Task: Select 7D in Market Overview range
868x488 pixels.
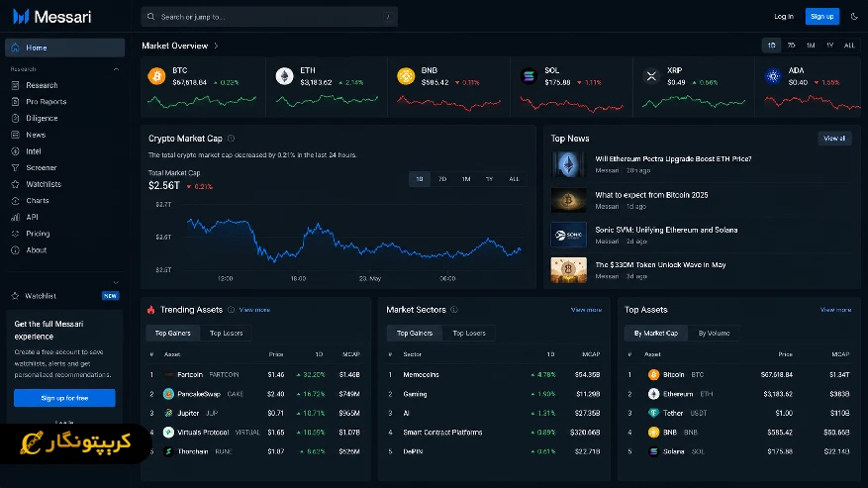Action: (x=791, y=46)
